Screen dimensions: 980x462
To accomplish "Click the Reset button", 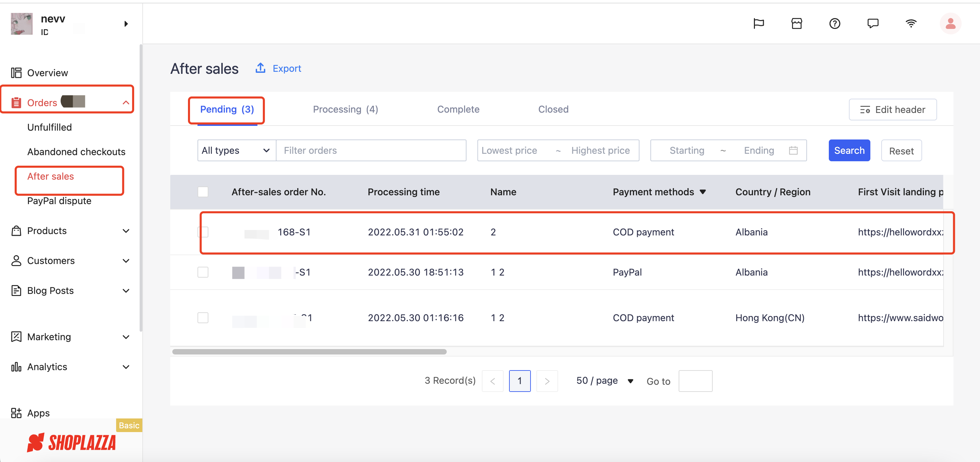I will [901, 151].
